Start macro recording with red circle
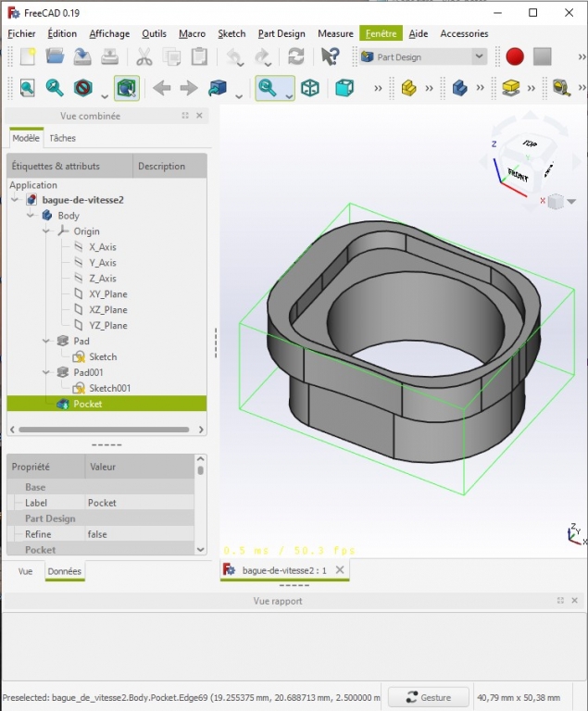Image resolution: width=588 pixels, height=711 pixels. tap(515, 57)
